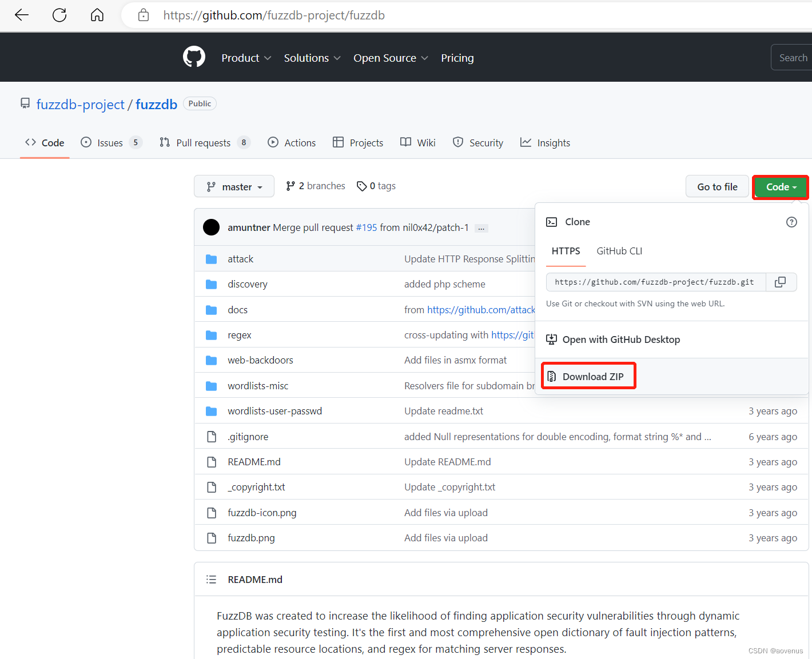
Task: Click the browser address bar URL
Action: click(273, 15)
